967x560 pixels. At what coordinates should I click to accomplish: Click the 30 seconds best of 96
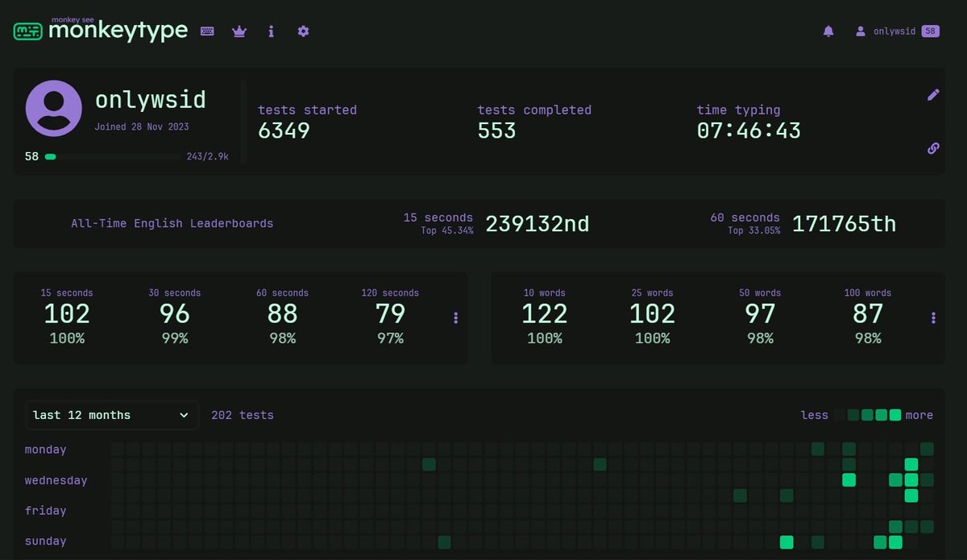pos(175,314)
